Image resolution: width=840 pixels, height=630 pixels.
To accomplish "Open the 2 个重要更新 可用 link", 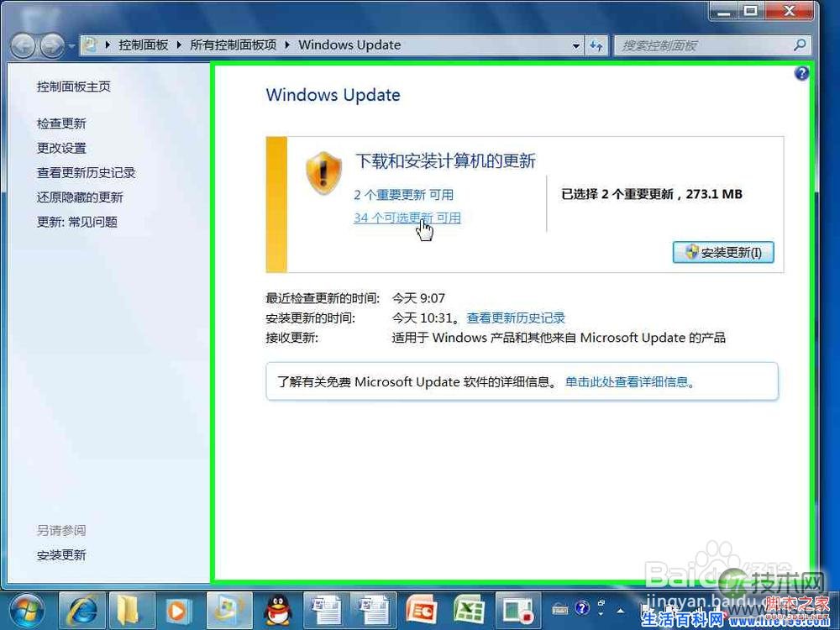I will point(403,195).
